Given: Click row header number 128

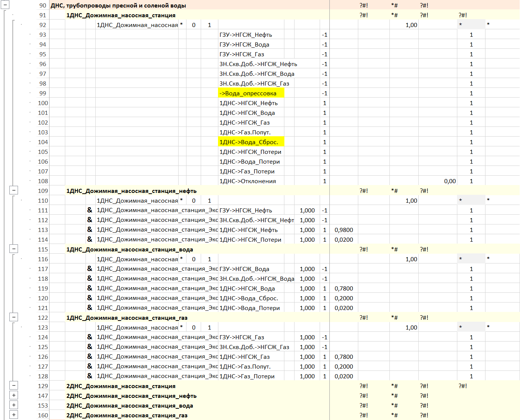Looking at the screenshot, I should pos(43,376).
